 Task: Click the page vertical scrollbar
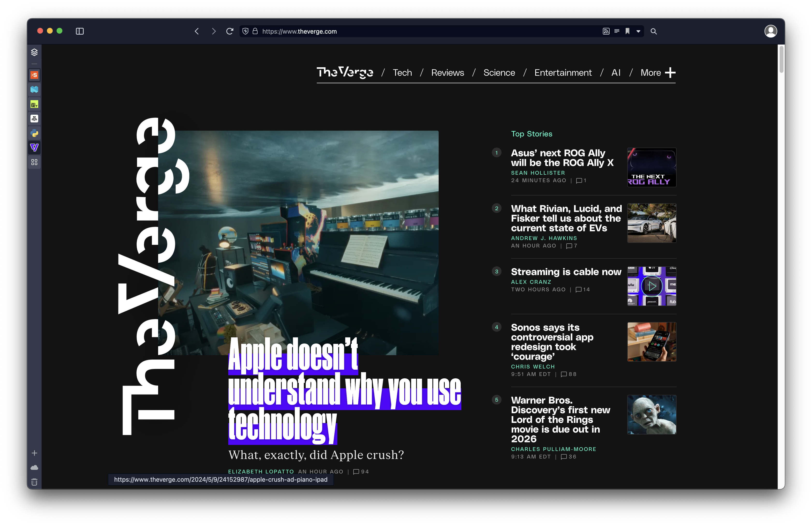click(x=781, y=60)
